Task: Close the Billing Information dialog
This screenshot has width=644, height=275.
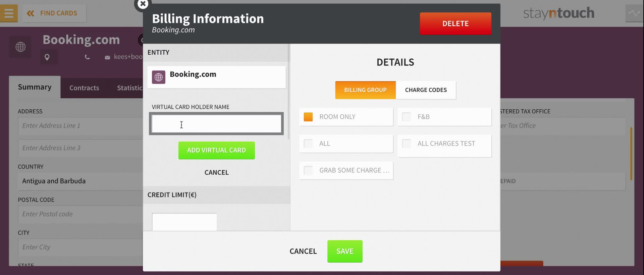Action: click(x=143, y=4)
